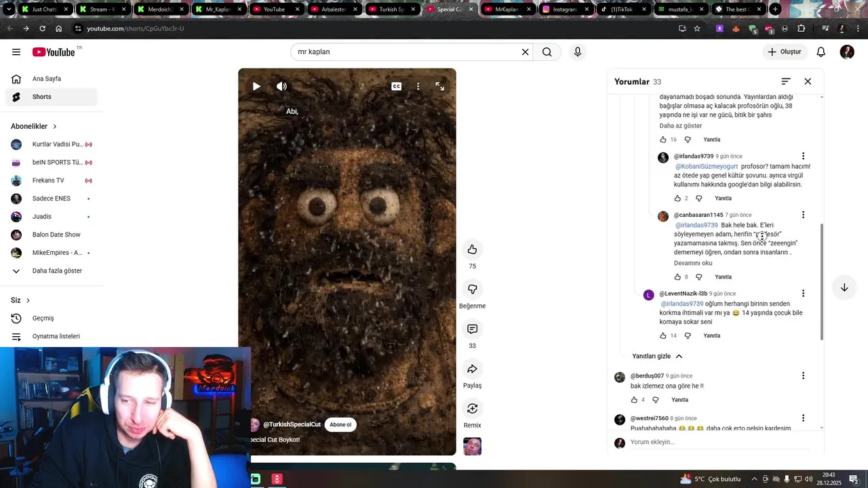
Task: Open Sadece ENES subscription channel
Action: pyautogui.click(x=52, y=199)
